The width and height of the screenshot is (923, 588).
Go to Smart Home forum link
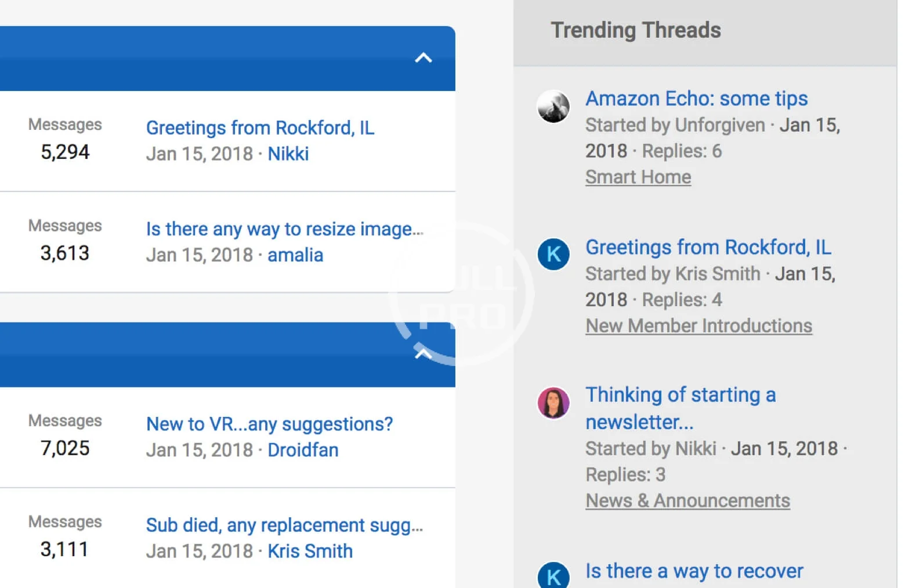638,177
